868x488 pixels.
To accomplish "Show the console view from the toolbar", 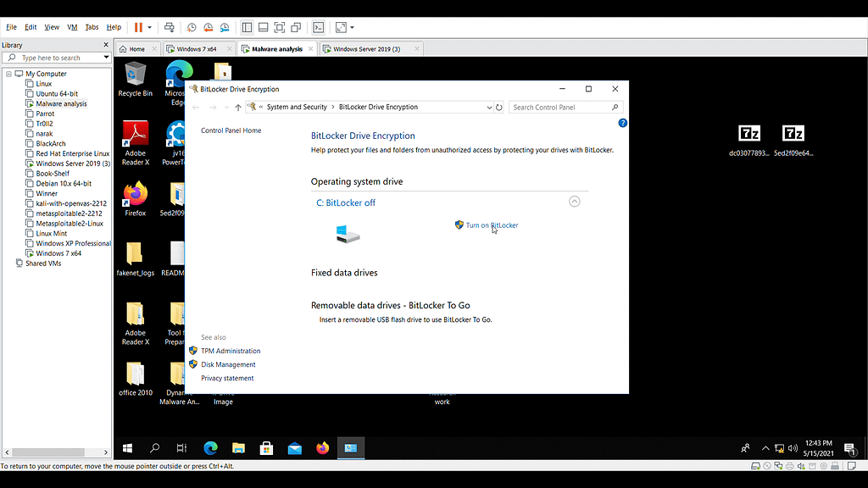I will pyautogui.click(x=319, y=27).
